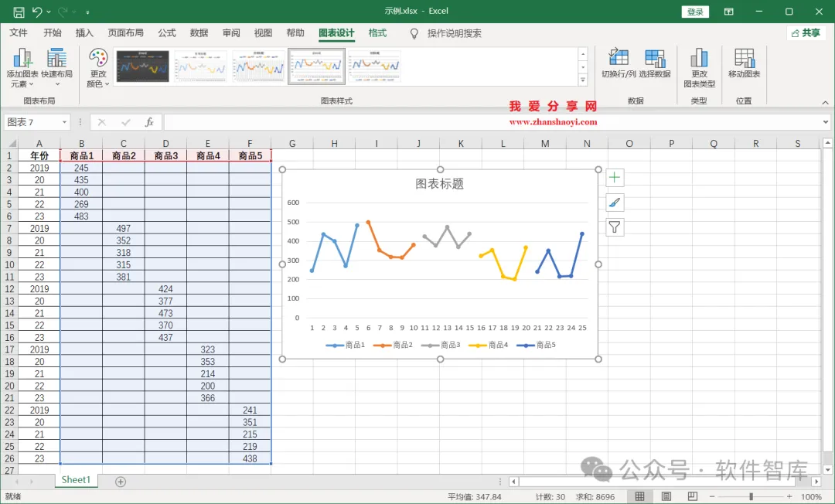Select the Sheet1 tab
The height and width of the screenshot is (504, 835).
(x=76, y=480)
